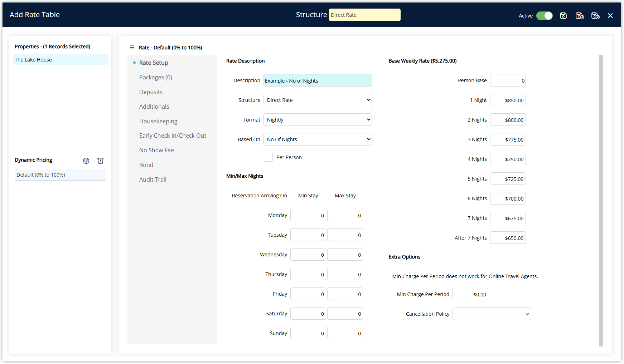Image resolution: width=624 pixels, height=364 pixels.
Task: Edit the 2 Nights rate field
Action: click(508, 120)
